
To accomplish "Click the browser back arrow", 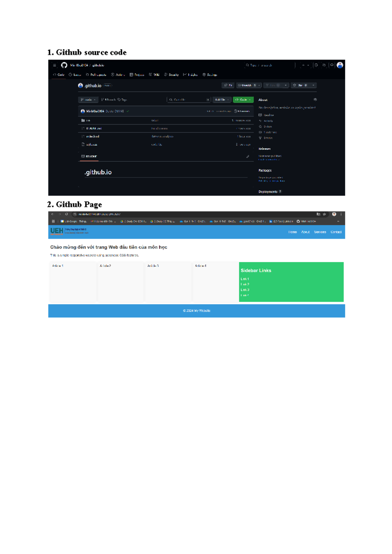I will 53,214.
